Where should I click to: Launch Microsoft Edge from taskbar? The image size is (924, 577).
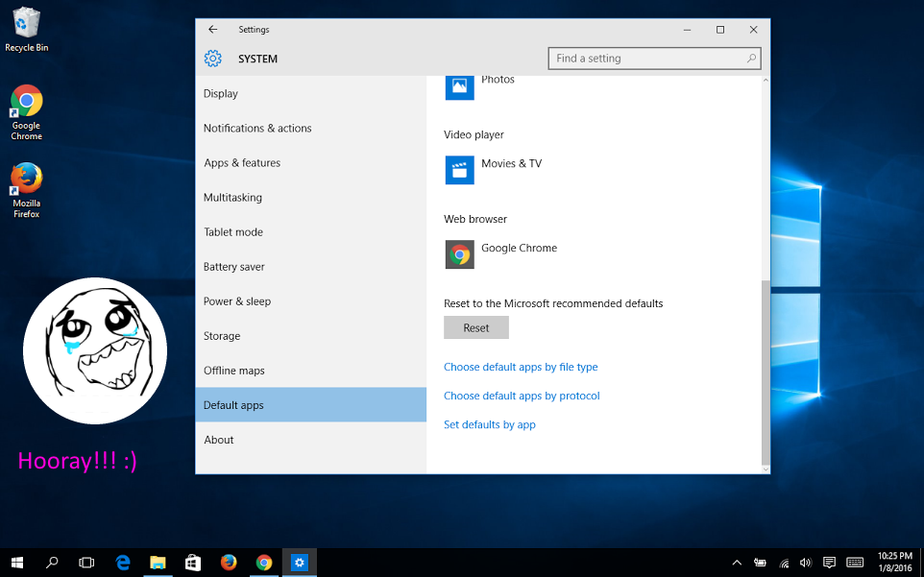(123, 563)
